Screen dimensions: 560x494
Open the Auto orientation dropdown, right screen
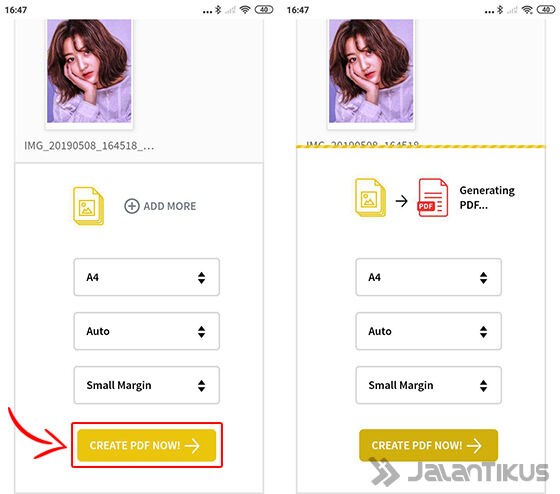(429, 331)
